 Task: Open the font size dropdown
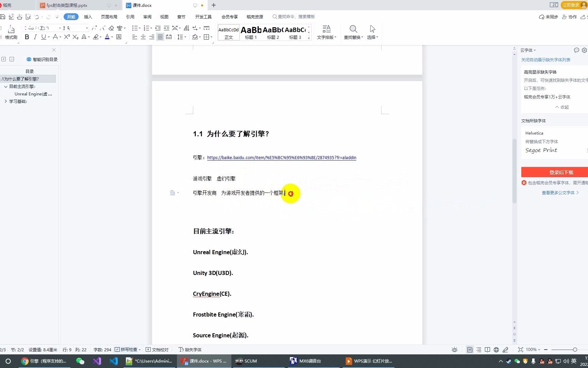tap(87, 28)
